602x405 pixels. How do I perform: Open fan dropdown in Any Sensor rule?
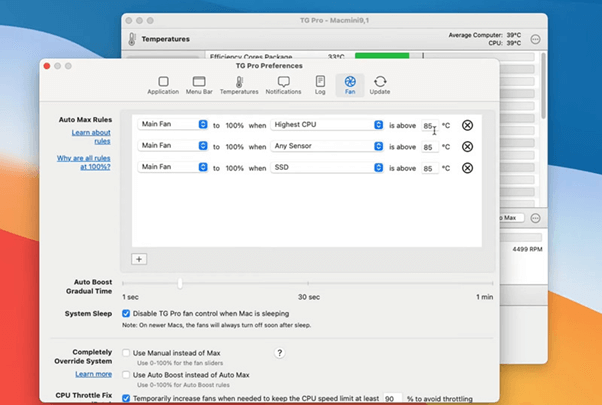[x=173, y=146]
